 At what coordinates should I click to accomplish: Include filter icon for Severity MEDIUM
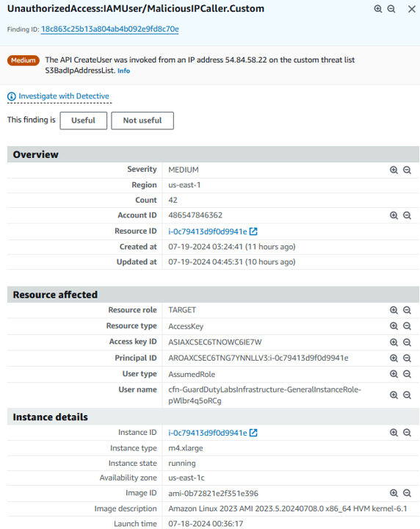coord(394,170)
